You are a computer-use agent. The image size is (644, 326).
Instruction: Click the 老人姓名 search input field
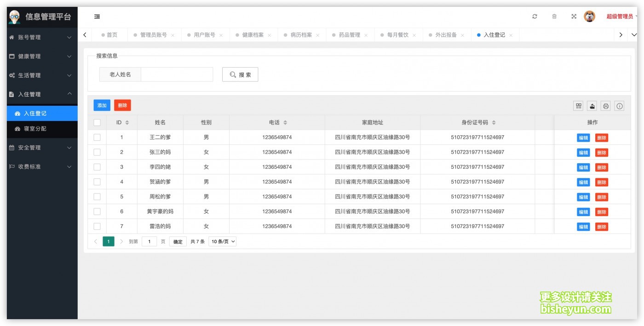pyautogui.click(x=177, y=74)
